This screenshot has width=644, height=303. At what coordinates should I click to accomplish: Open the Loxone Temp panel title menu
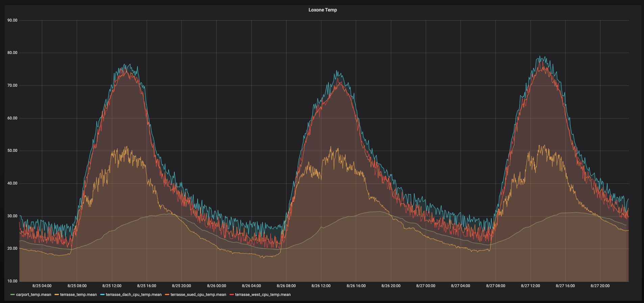tap(322, 10)
